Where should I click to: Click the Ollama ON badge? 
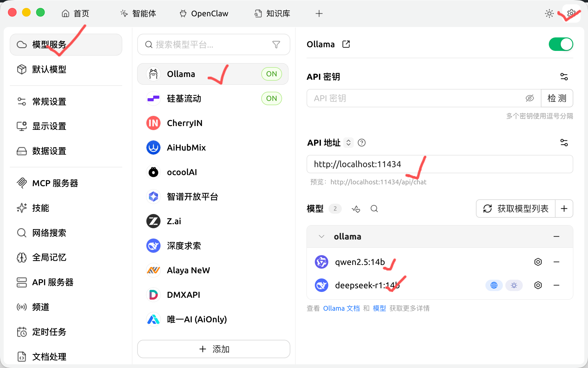[x=272, y=74]
